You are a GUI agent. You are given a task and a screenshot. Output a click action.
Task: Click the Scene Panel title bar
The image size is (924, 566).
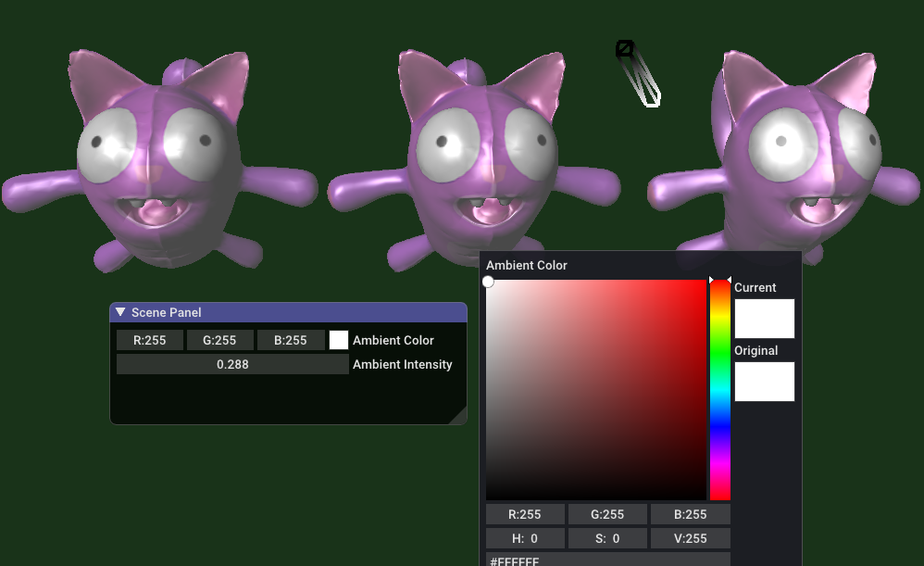click(288, 312)
